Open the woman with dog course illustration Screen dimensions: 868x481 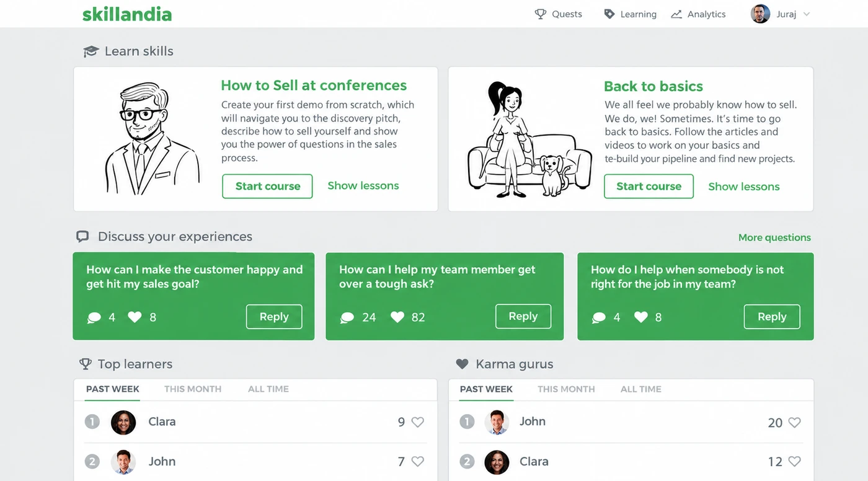pyautogui.click(x=529, y=139)
